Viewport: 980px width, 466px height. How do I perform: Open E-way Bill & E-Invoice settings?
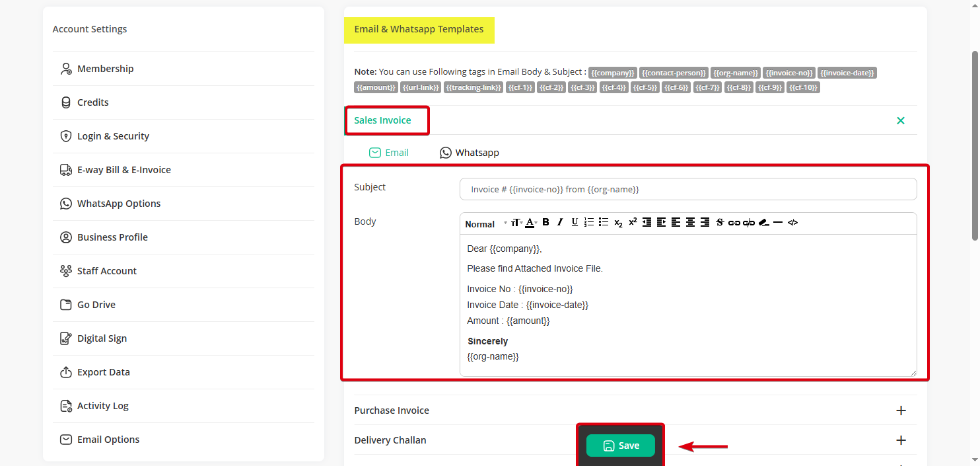[184, 170]
